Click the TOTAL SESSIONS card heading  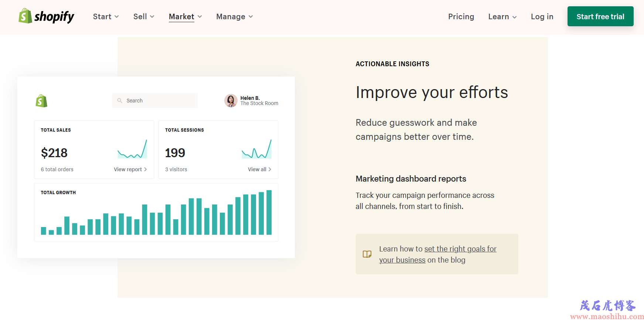184,130
